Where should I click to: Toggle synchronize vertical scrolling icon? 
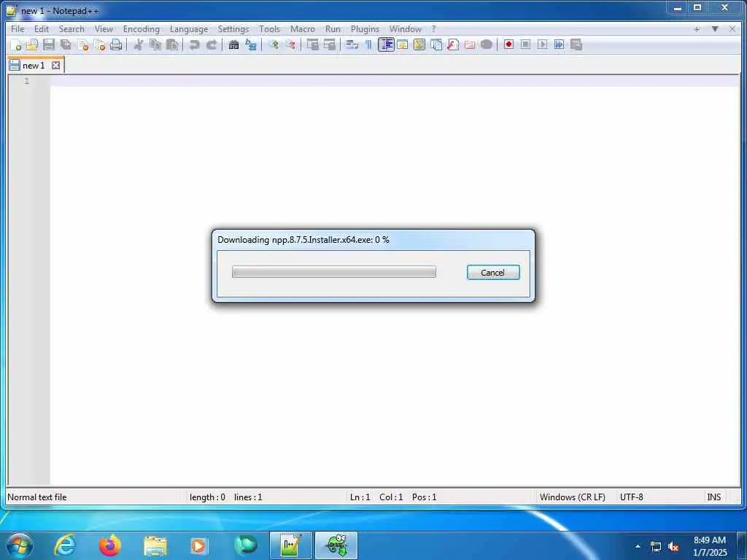(312, 44)
